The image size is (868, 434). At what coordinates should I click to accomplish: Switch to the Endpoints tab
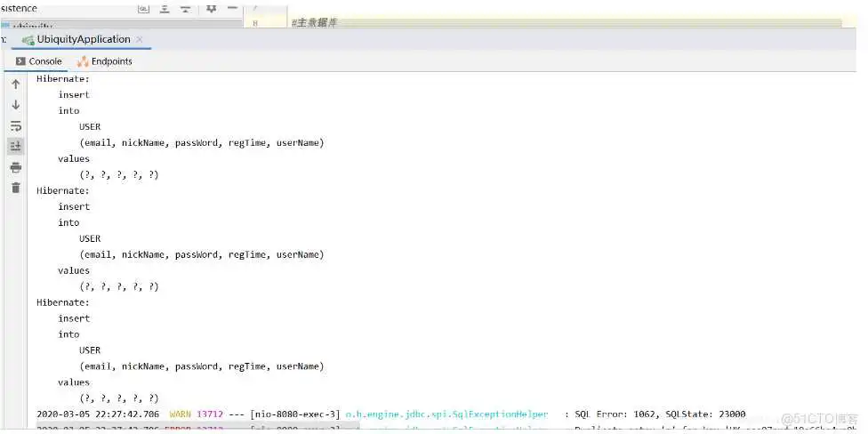pyautogui.click(x=105, y=61)
